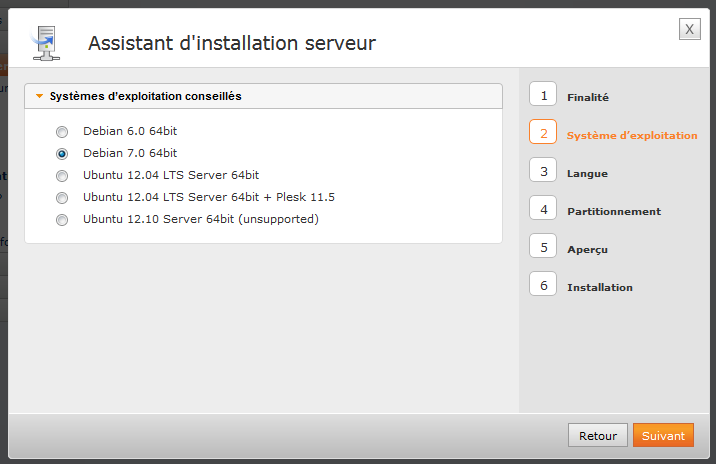The height and width of the screenshot is (464, 716).
Task: Jump to the Langue step label
Action: [587, 174]
